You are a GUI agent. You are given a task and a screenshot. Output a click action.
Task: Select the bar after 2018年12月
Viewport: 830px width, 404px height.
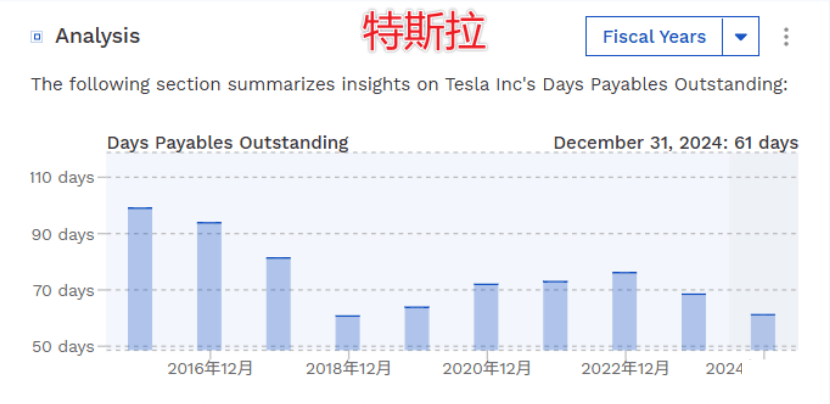tap(417, 328)
